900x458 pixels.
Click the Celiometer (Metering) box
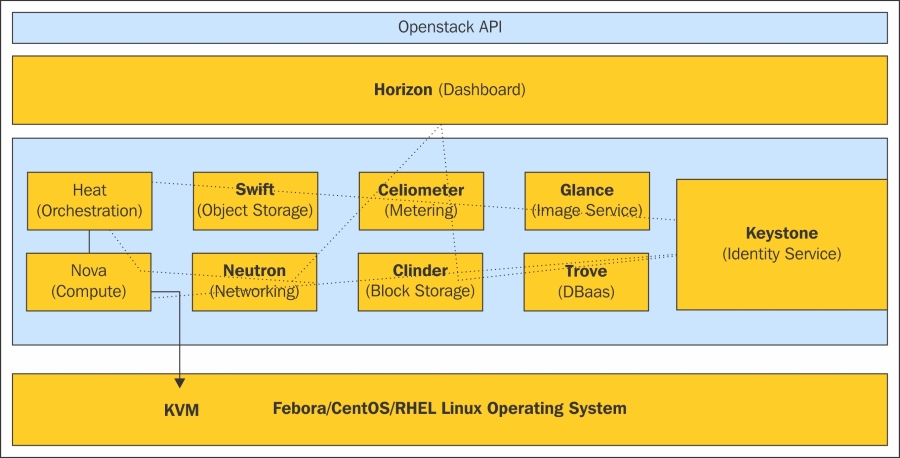421,201
